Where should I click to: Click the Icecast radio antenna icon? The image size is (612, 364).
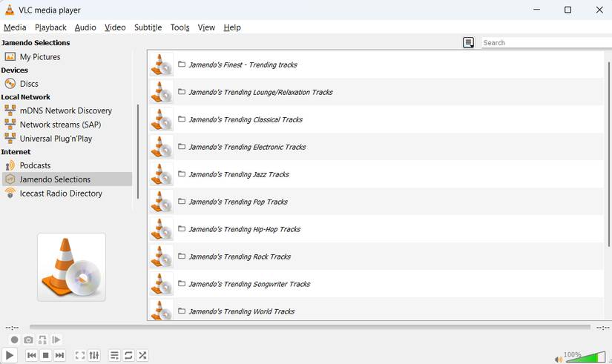click(x=10, y=193)
